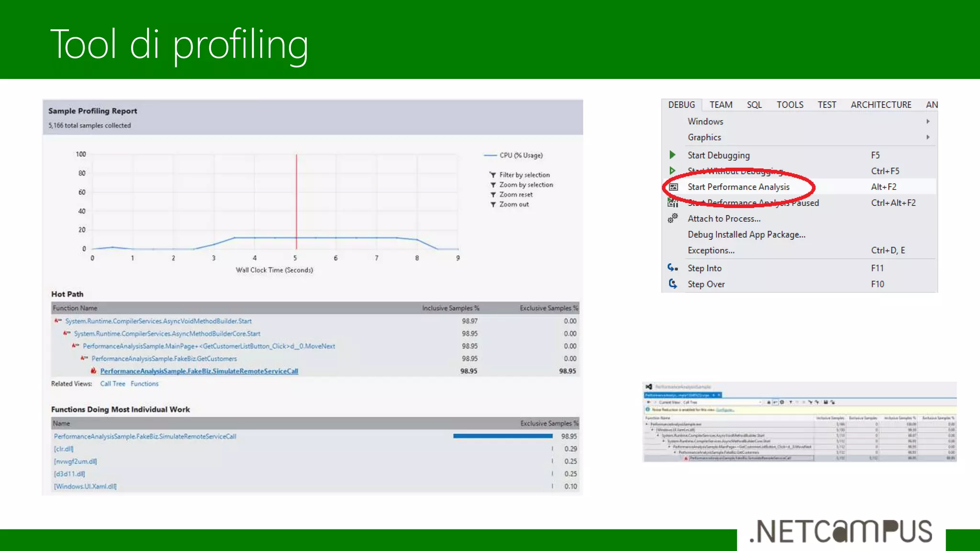Open the Functions related view link
The width and height of the screenshot is (980, 551).
point(145,384)
